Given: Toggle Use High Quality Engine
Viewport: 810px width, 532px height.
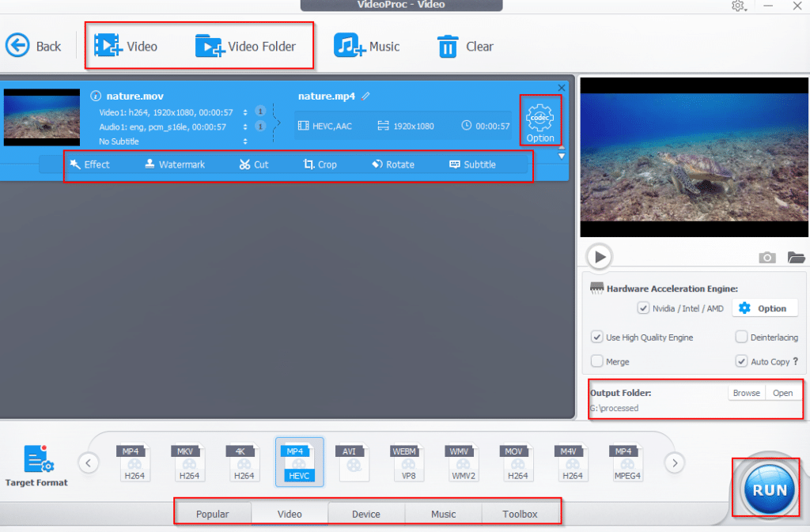Looking at the screenshot, I should [x=596, y=337].
